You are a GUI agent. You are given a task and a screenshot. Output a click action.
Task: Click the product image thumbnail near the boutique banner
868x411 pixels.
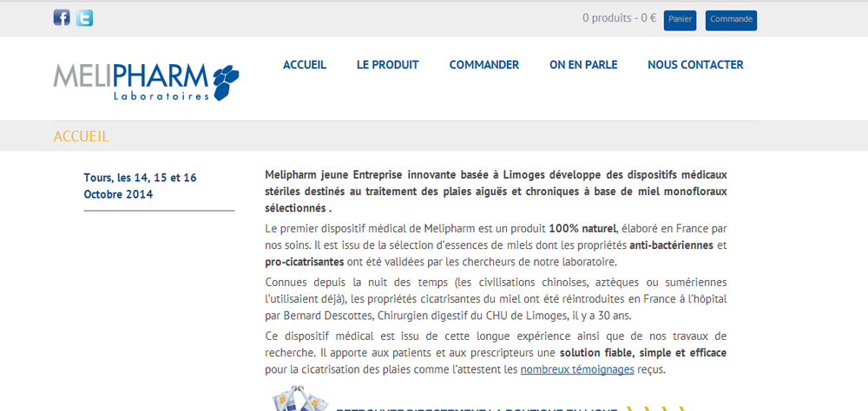tap(299, 398)
